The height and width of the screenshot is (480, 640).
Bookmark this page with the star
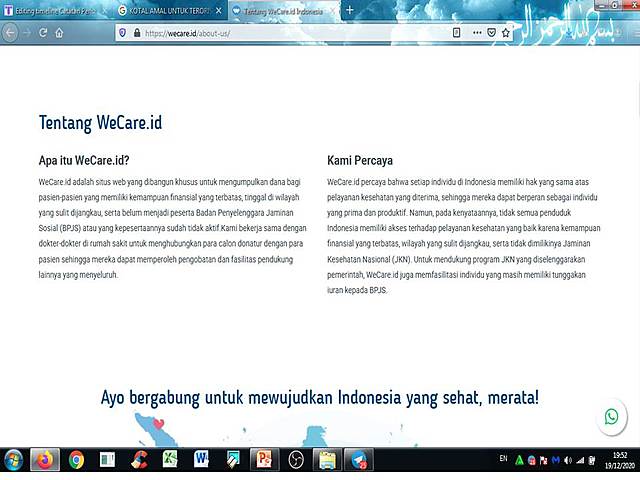pyautogui.click(x=506, y=33)
